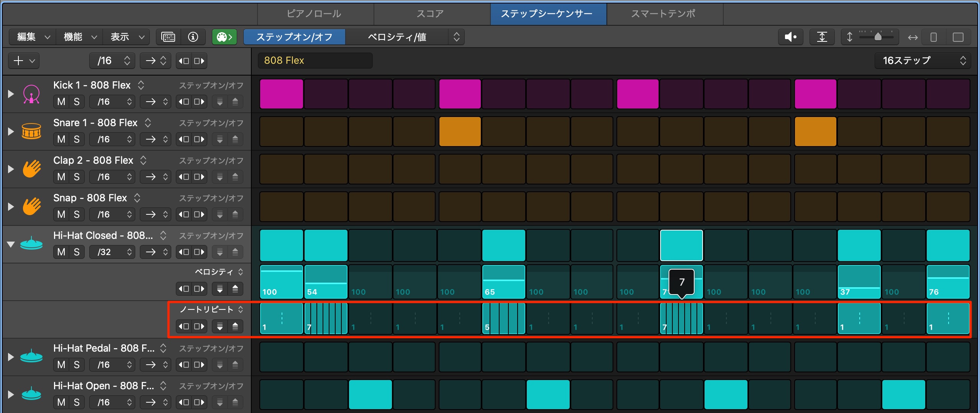The height and width of the screenshot is (413, 980).
Task: Mute the Clap 2 row
Action: coord(61,177)
